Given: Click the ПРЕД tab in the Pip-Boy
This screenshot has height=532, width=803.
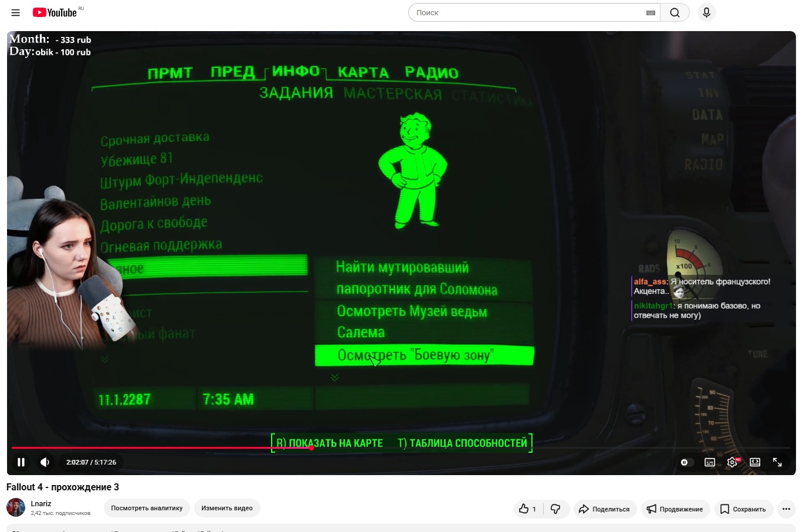Looking at the screenshot, I should (233, 72).
